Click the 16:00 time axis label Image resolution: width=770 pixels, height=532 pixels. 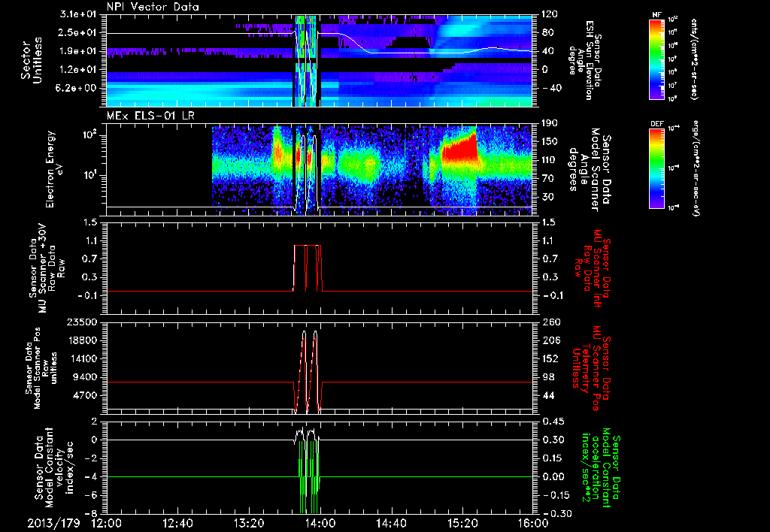pos(533,523)
